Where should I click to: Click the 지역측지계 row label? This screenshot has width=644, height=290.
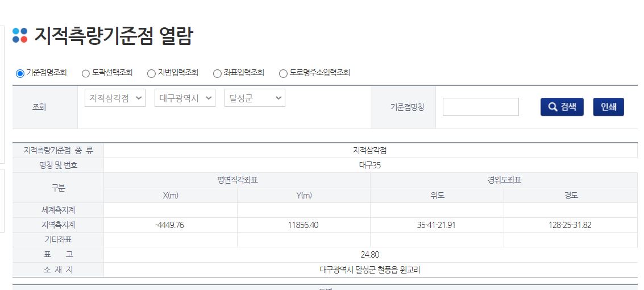(58, 225)
